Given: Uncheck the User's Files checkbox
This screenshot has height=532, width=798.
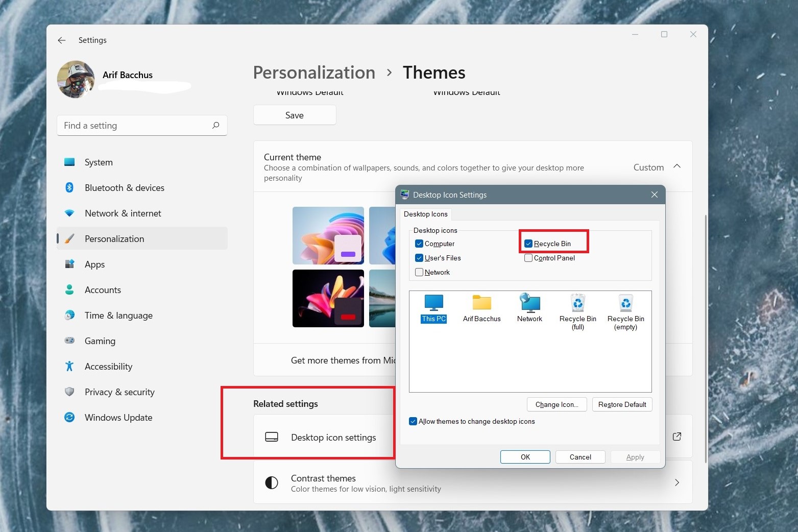Looking at the screenshot, I should pos(419,258).
